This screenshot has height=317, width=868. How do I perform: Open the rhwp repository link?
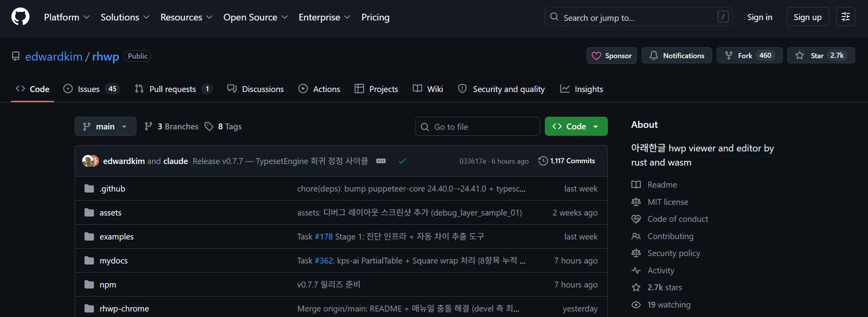[x=105, y=56]
